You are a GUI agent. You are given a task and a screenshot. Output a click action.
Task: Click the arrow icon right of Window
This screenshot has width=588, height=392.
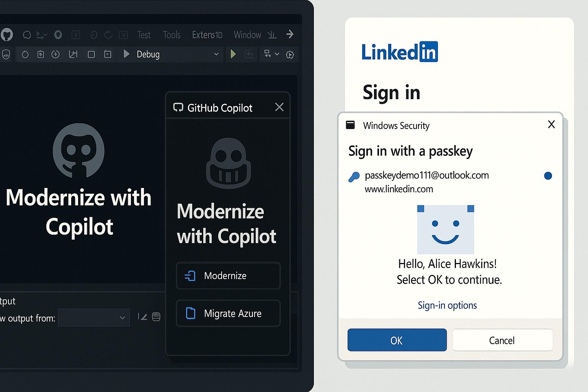click(290, 34)
